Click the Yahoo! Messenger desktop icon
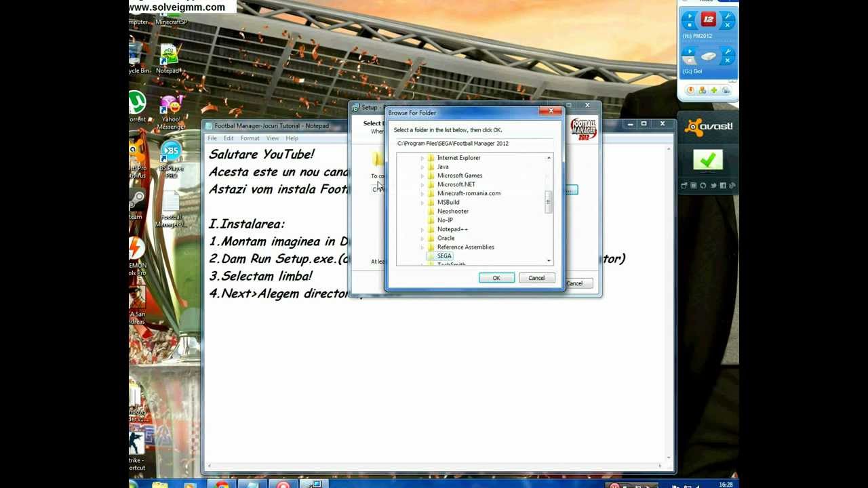 coord(171,113)
